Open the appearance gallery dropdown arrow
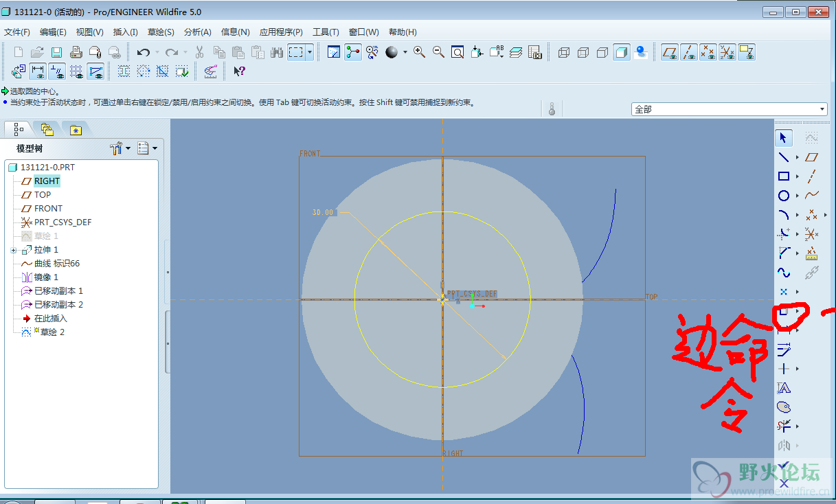The image size is (836, 504). [405, 52]
